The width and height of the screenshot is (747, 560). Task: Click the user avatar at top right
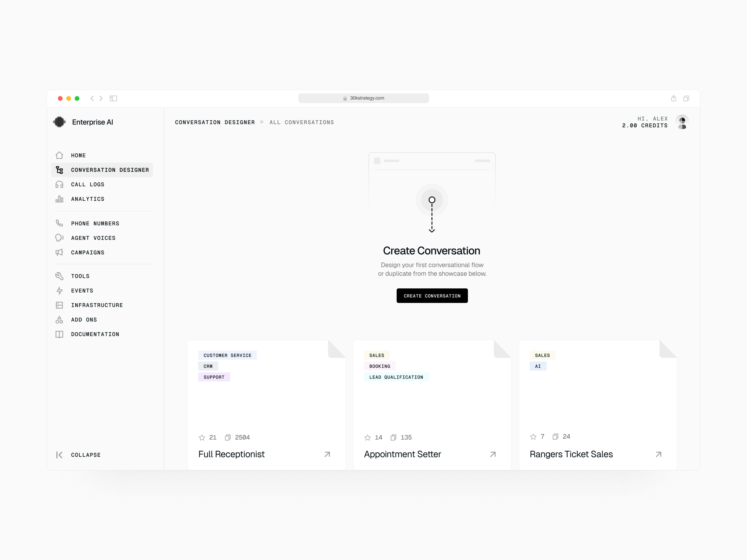tap(682, 122)
